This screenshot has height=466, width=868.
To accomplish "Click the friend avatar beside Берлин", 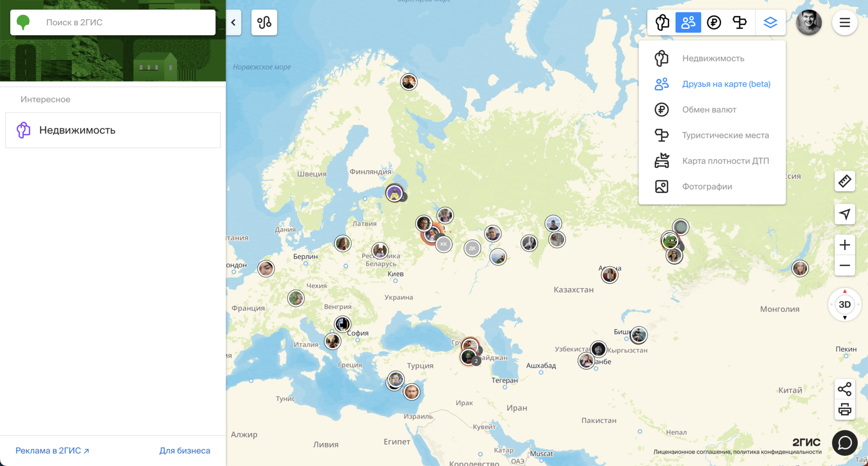I will pos(343,243).
